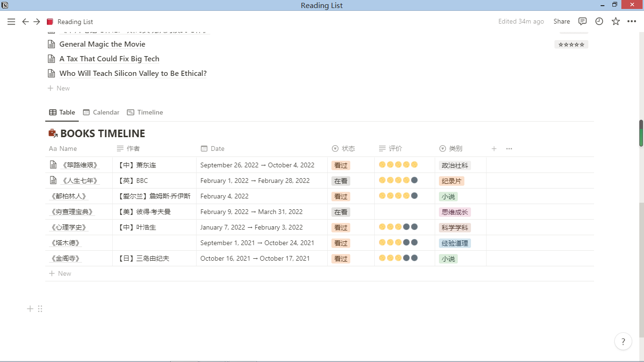Open the Date column header menu

tap(217, 148)
